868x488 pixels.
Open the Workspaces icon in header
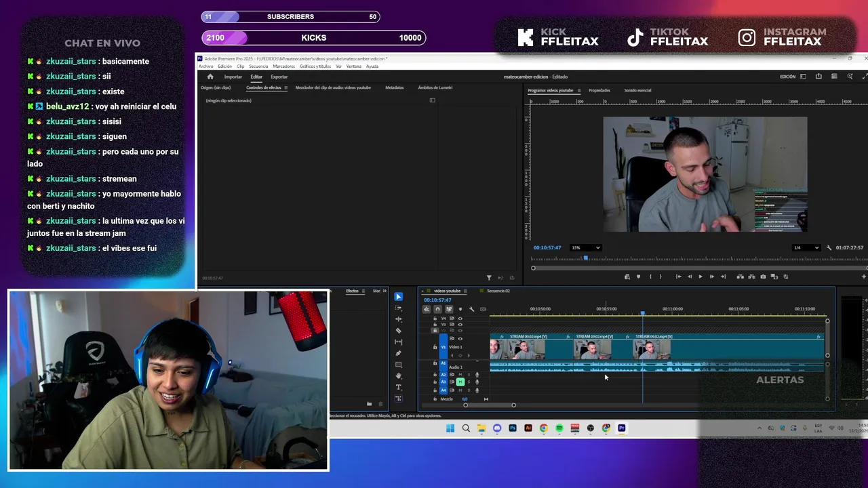[803, 77]
